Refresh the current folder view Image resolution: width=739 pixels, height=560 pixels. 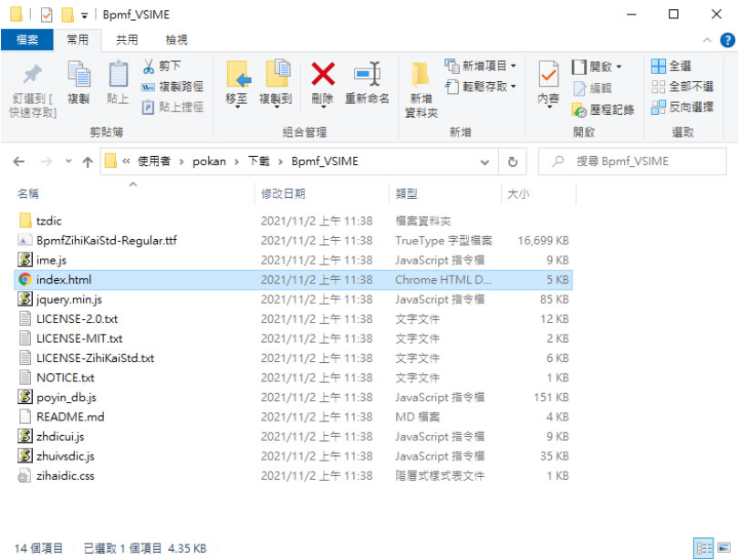pyautogui.click(x=513, y=161)
